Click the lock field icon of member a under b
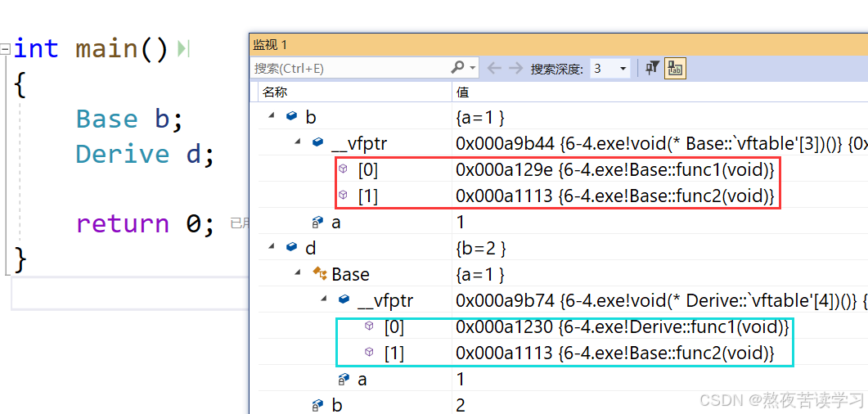This screenshot has width=868, height=414. point(317,222)
